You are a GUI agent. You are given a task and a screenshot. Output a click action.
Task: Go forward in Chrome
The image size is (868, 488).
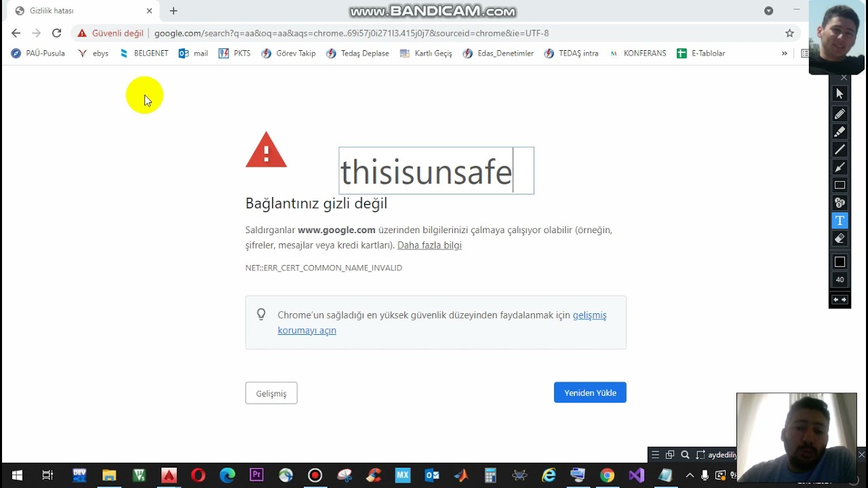click(36, 33)
